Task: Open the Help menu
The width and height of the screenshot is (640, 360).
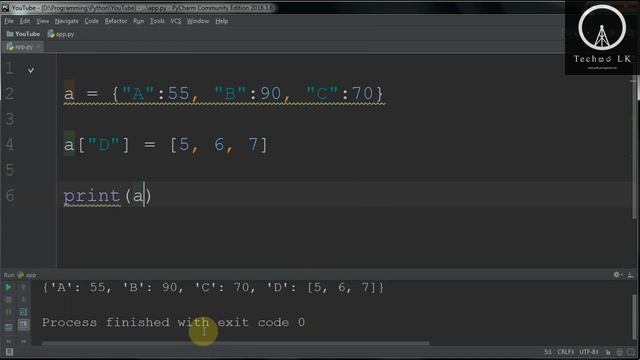Action: [222, 21]
